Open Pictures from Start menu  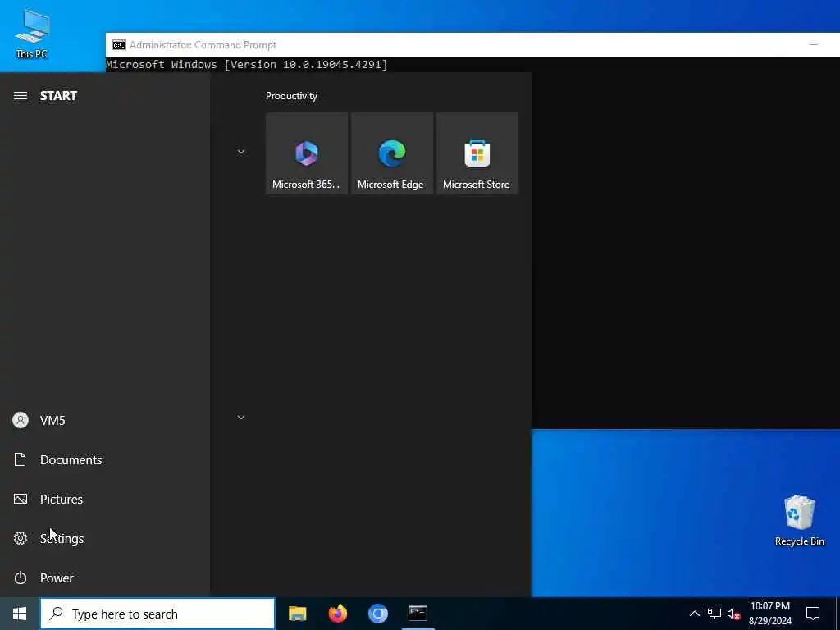(105, 500)
